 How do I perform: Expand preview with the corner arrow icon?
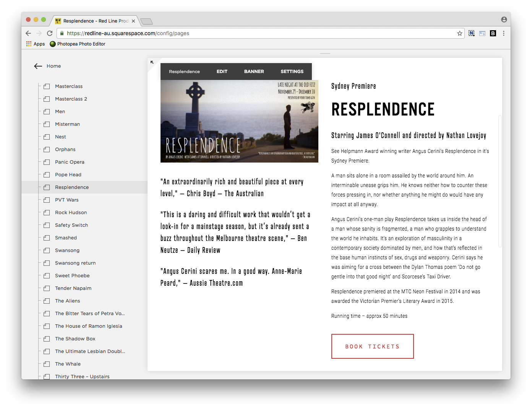coord(152,62)
